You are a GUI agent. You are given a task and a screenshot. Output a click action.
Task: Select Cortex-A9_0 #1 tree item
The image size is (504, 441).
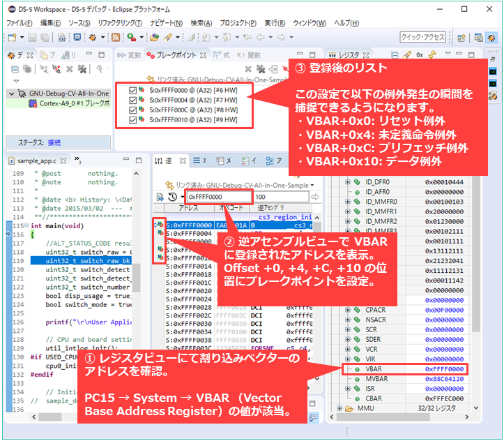click(x=69, y=103)
